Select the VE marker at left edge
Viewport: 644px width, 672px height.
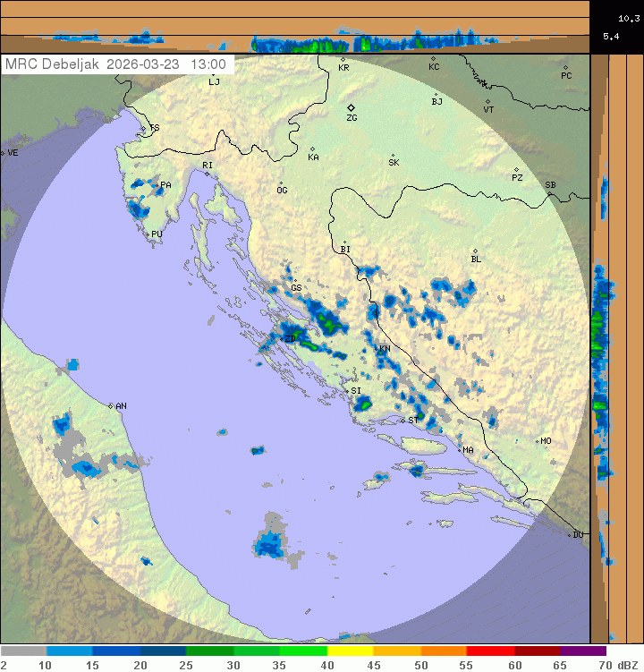click(x=3, y=153)
